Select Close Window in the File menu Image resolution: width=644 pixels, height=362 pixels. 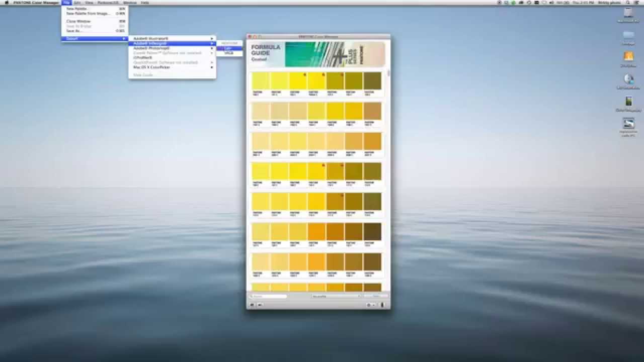95,22
